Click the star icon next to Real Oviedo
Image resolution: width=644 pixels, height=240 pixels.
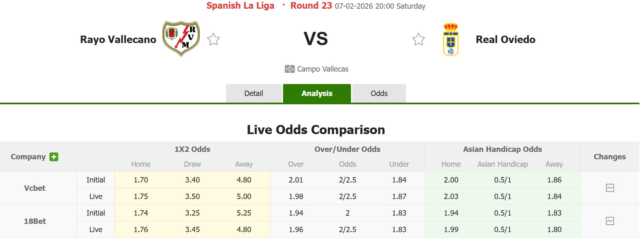(x=418, y=39)
